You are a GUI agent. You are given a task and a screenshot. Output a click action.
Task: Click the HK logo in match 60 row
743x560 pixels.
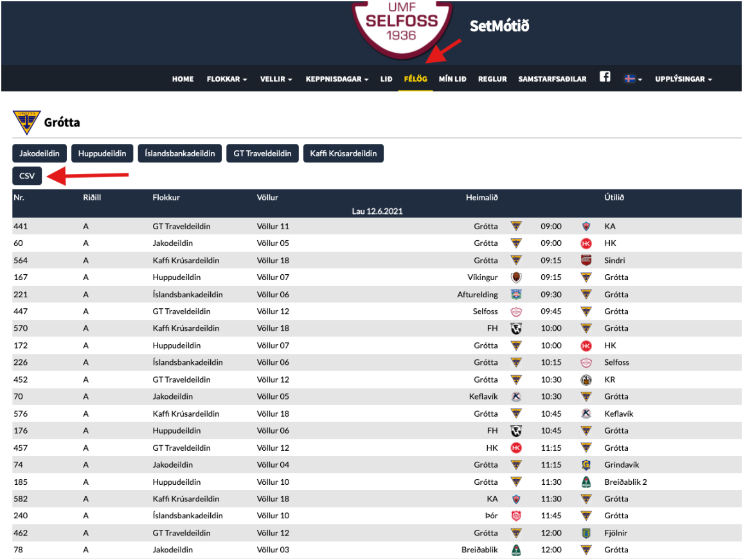[x=586, y=243]
